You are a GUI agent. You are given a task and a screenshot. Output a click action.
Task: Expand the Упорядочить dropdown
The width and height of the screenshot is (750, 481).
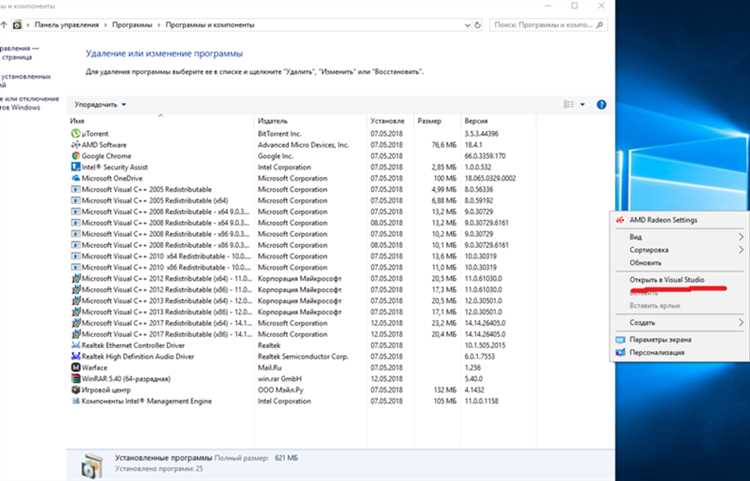[100, 104]
